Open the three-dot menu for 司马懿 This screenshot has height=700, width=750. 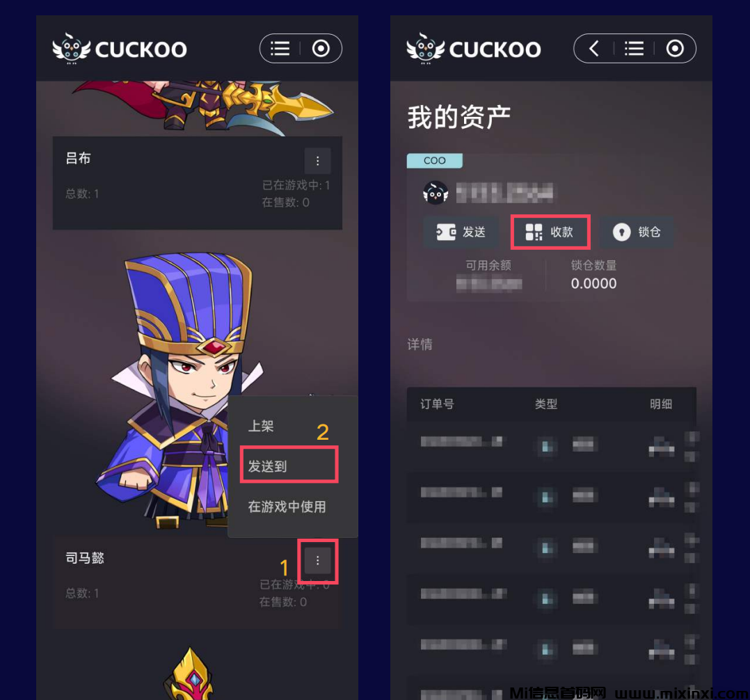pos(317,561)
